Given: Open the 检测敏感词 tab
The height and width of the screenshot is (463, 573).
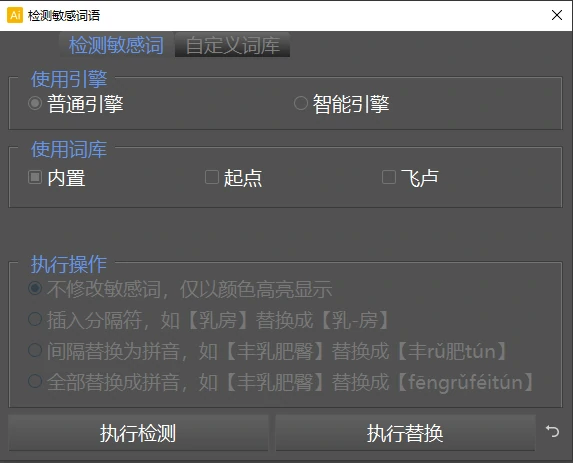Looking at the screenshot, I should pyautogui.click(x=116, y=45).
